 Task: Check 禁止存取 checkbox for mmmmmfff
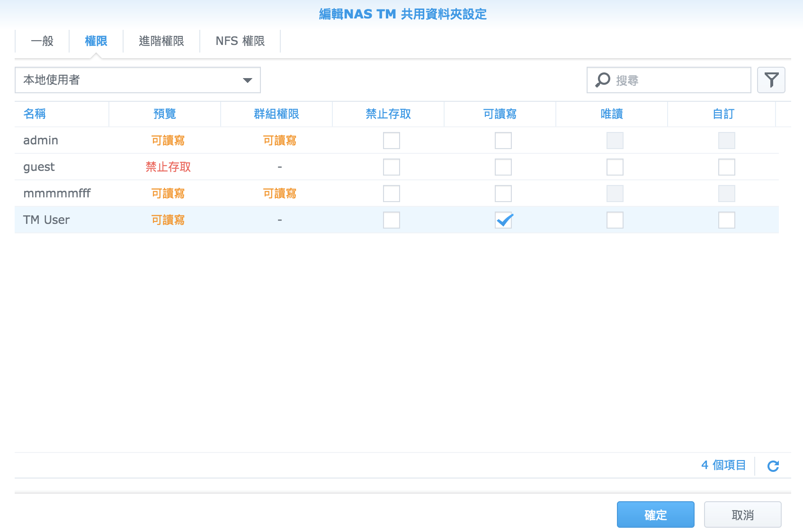(392, 194)
